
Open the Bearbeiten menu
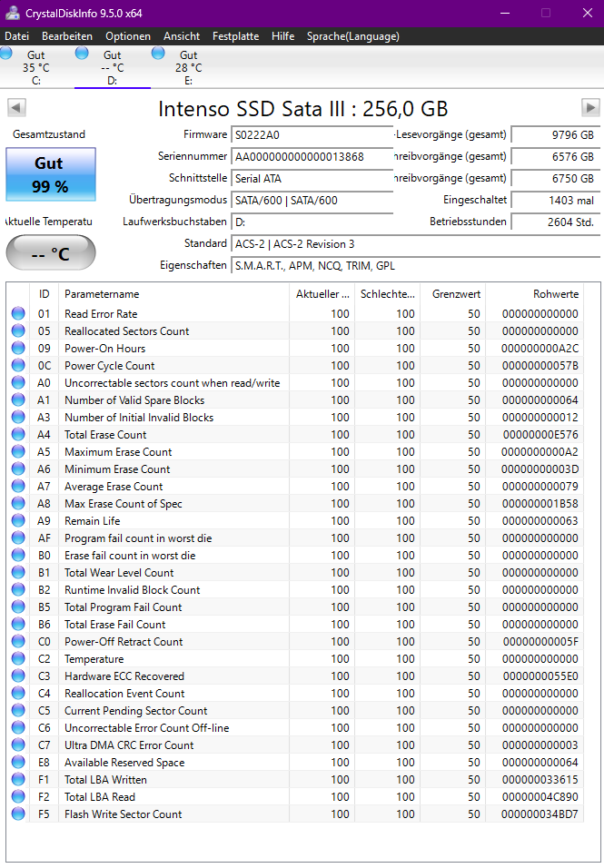pos(67,36)
